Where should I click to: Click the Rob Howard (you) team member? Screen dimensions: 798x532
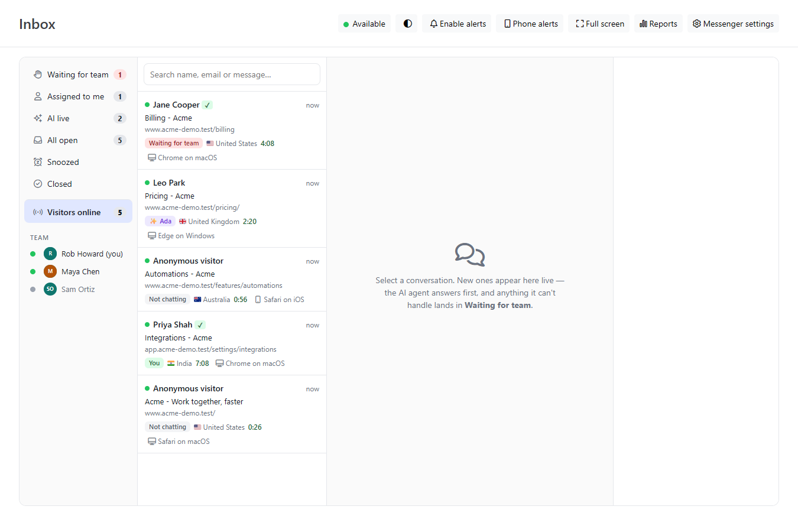pos(78,254)
